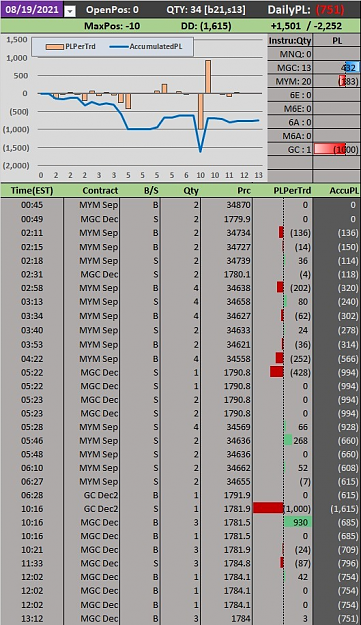Select the 02:31 time cell
Image resolution: width=361 pixels, height=625 pixels.
coord(32,274)
